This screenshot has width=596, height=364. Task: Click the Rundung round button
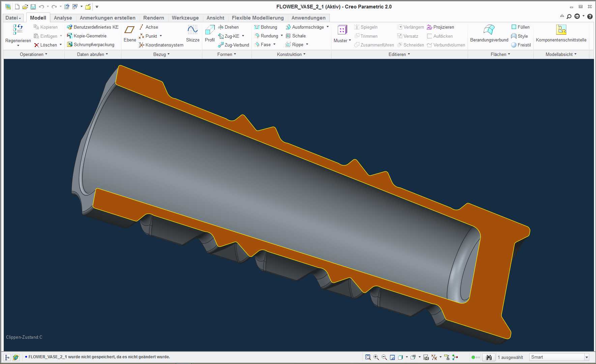coord(266,36)
